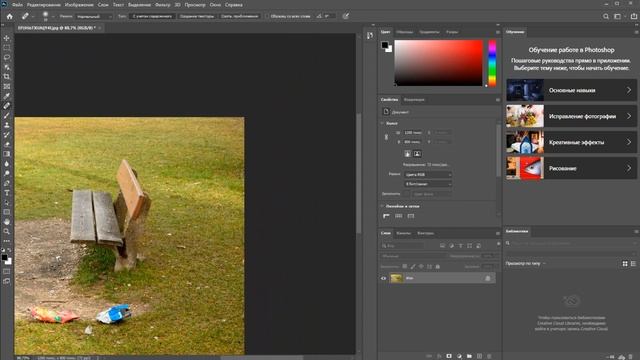
Task: Pick a shade in the red color field
Action: [x=438, y=63]
